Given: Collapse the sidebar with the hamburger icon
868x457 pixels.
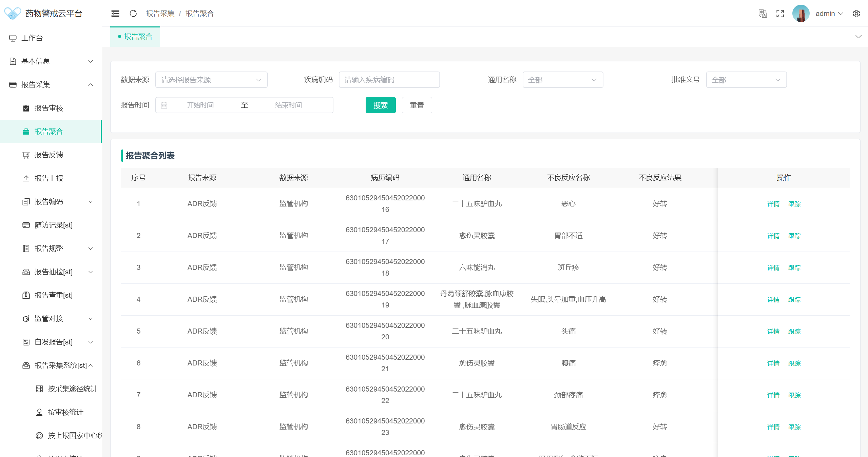Looking at the screenshot, I should (115, 14).
